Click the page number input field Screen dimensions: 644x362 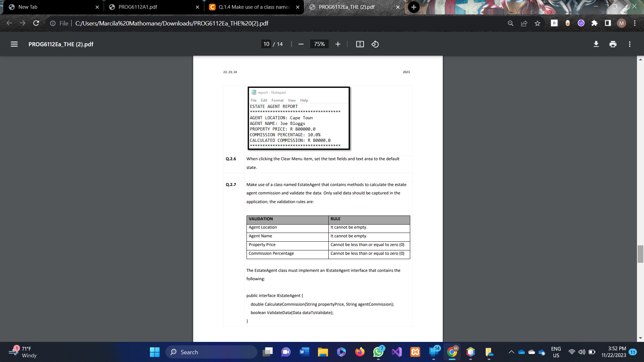[266, 44]
